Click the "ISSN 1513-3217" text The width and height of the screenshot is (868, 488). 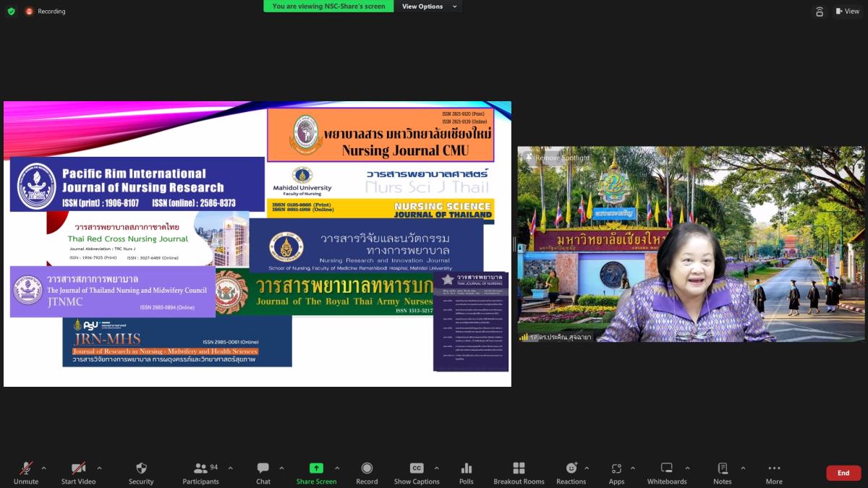point(414,311)
